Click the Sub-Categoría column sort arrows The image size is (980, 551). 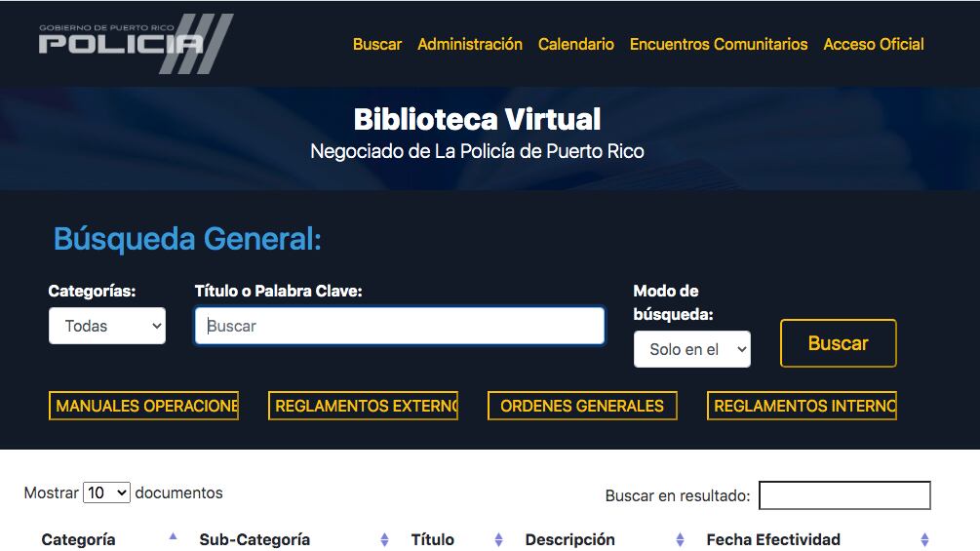(384, 539)
